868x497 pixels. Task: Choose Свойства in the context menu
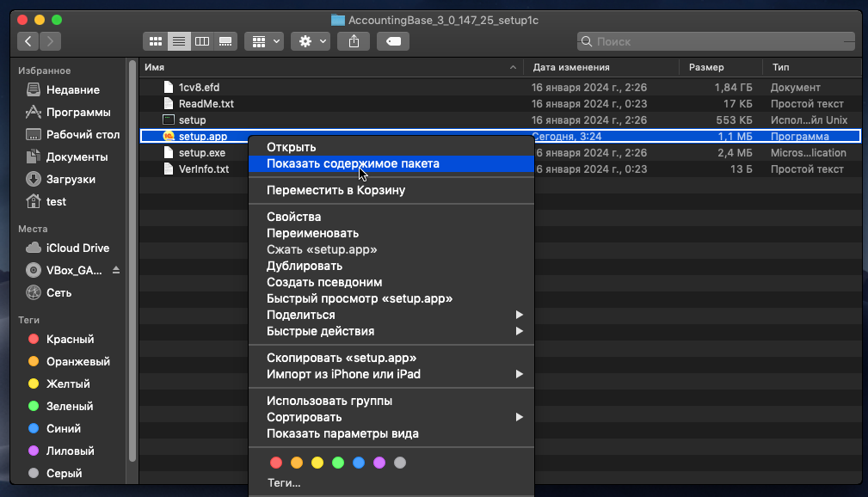391,217
